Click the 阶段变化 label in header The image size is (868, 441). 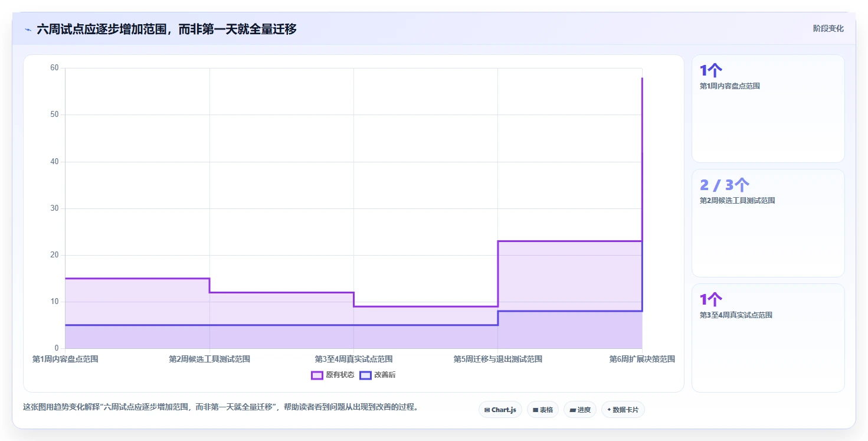(828, 28)
